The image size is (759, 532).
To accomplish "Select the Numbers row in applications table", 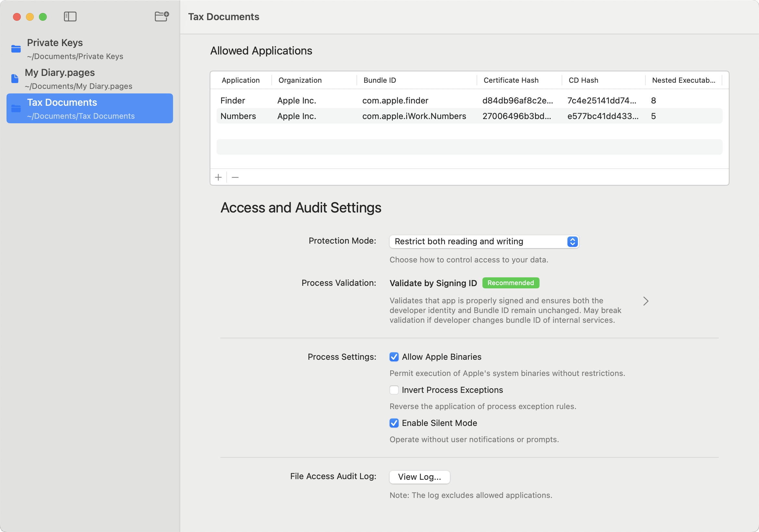I will (469, 116).
